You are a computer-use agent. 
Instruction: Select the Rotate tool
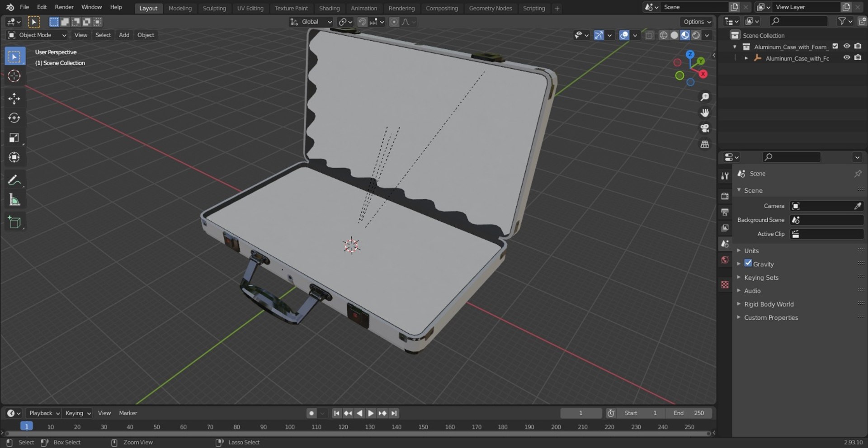click(14, 118)
